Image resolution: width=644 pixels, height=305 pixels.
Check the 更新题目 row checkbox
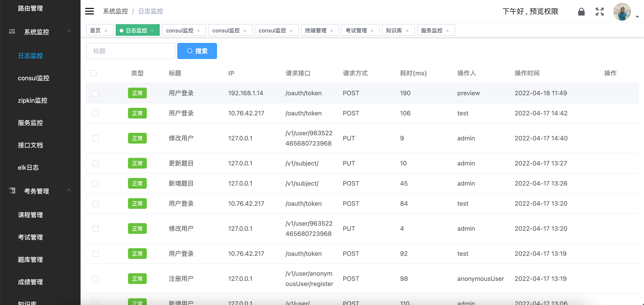pos(95,163)
